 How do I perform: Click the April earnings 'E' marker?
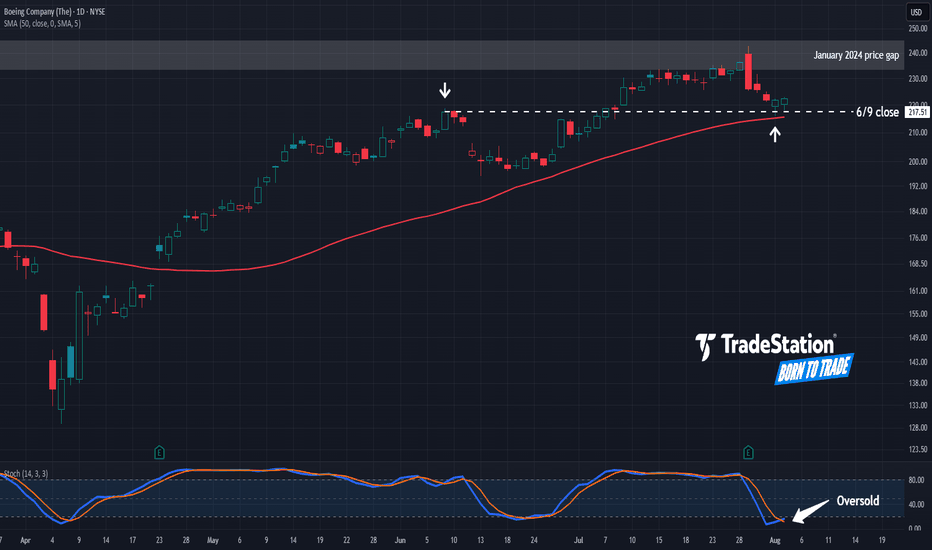click(159, 452)
